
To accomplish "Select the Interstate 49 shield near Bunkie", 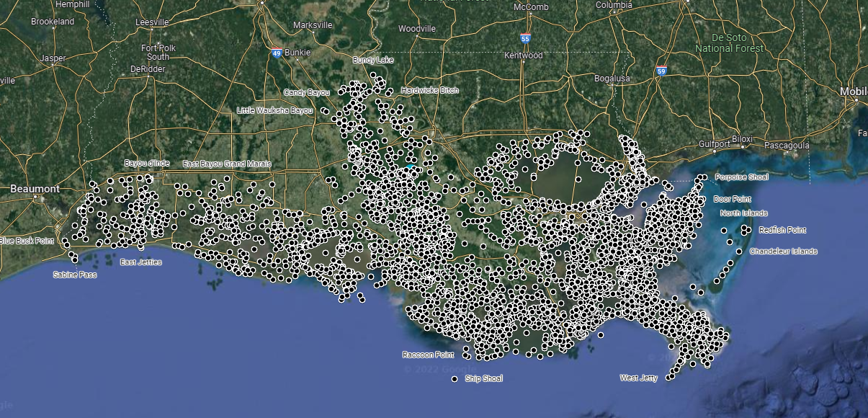I will pyautogui.click(x=277, y=52).
